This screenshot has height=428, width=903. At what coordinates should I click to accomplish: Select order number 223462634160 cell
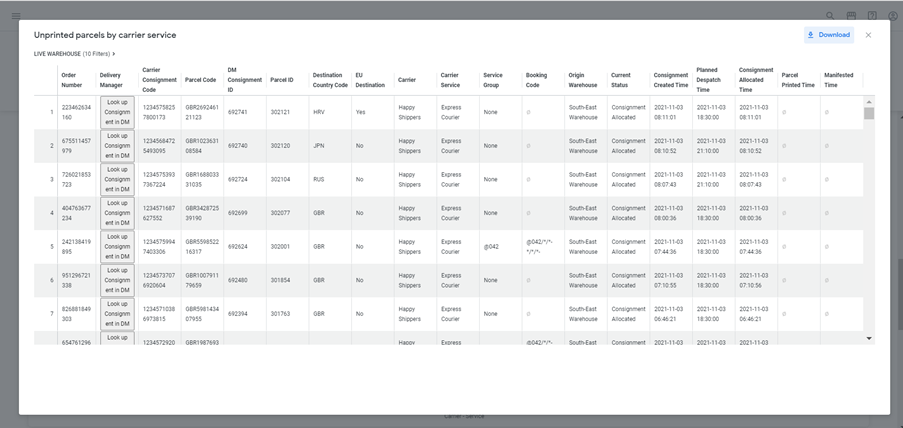[x=76, y=112]
